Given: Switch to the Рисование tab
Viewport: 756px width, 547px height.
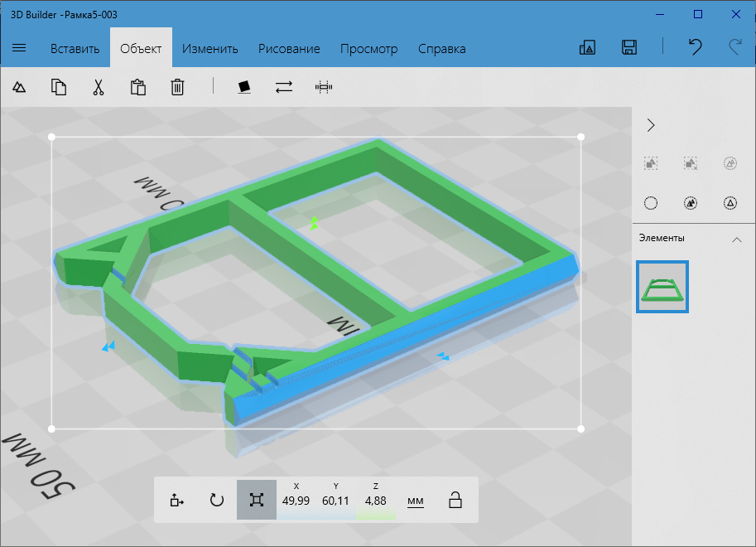Looking at the screenshot, I should coord(289,48).
